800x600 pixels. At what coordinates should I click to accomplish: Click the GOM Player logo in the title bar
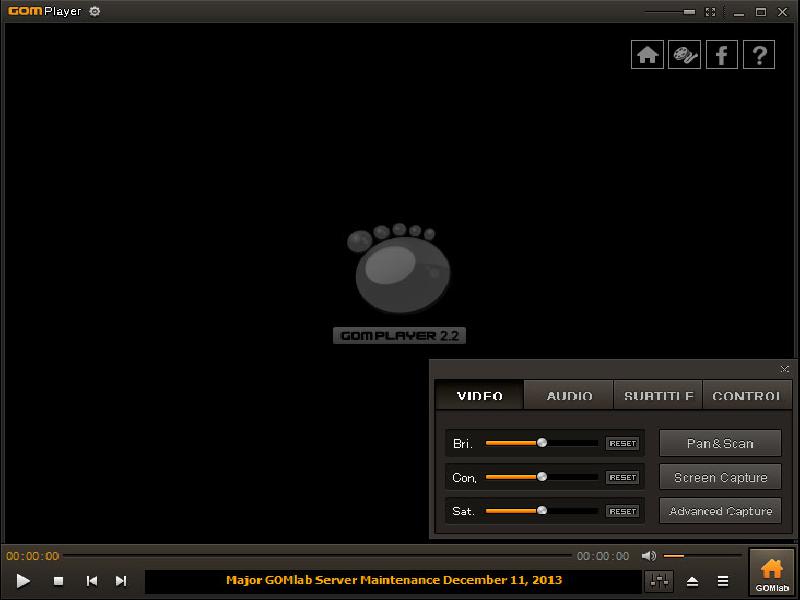point(44,11)
